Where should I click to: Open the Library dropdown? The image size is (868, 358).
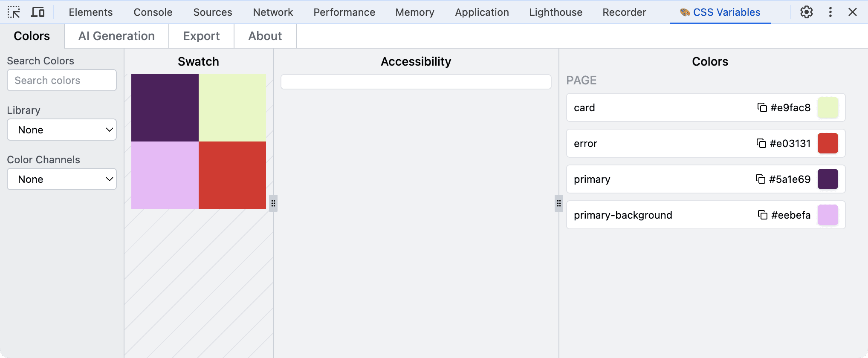[x=62, y=130]
